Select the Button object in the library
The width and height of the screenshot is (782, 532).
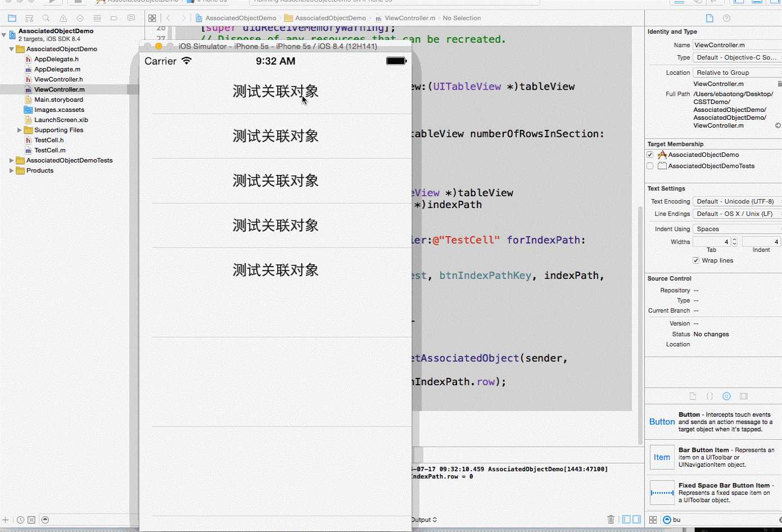tap(713, 422)
